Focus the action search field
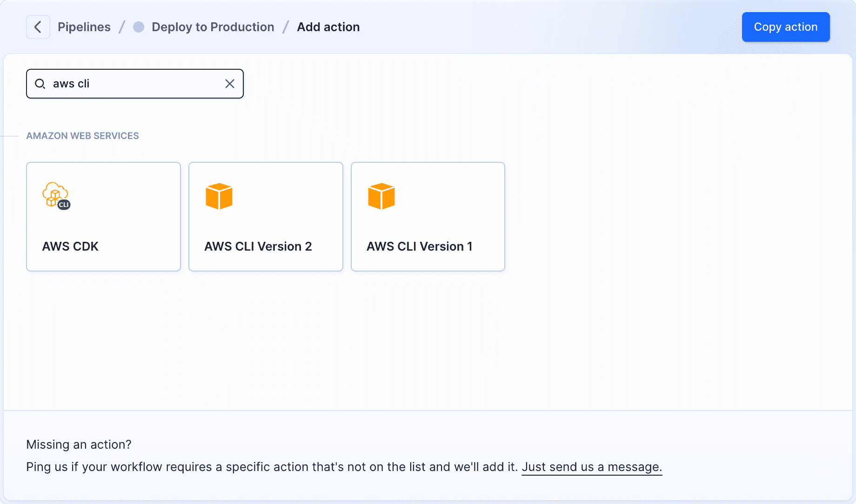 point(135,84)
